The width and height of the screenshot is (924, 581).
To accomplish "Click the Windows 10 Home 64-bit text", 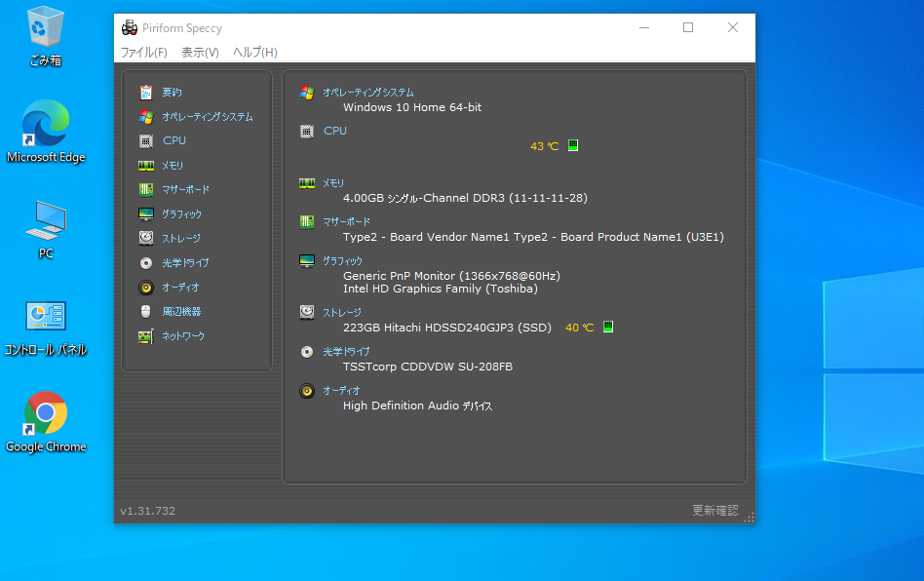I will pyautogui.click(x=412, y=107).
